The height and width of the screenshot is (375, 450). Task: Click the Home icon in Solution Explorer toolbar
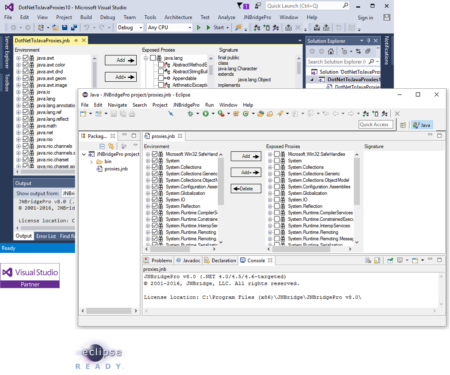point(331,51)
